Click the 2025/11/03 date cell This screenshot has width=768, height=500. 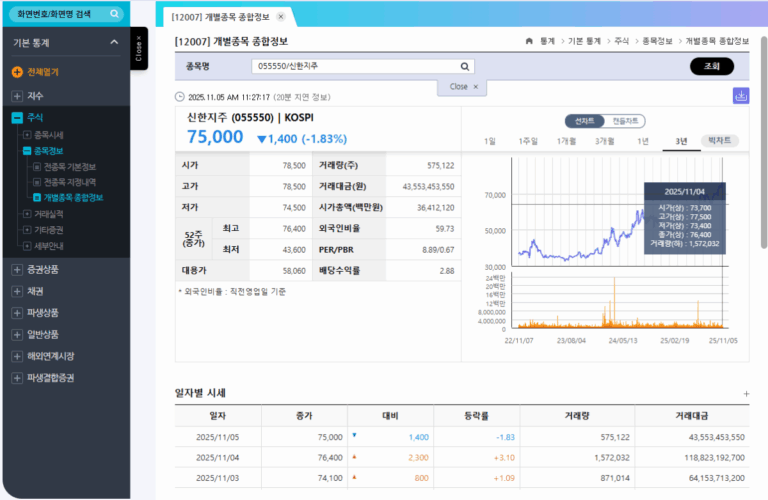[217, 478]
